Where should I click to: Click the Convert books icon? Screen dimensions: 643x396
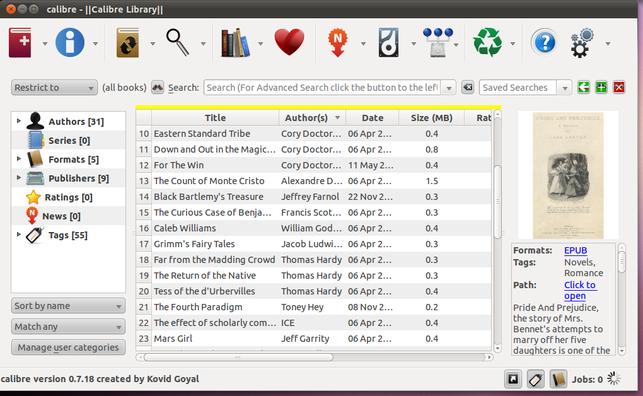[128, 43]
